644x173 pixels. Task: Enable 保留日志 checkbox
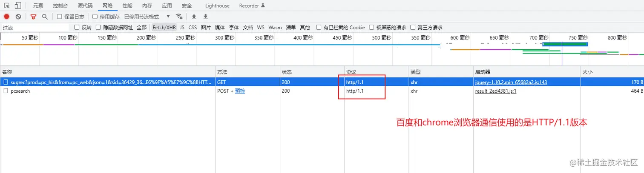click(x=60, y=17)
